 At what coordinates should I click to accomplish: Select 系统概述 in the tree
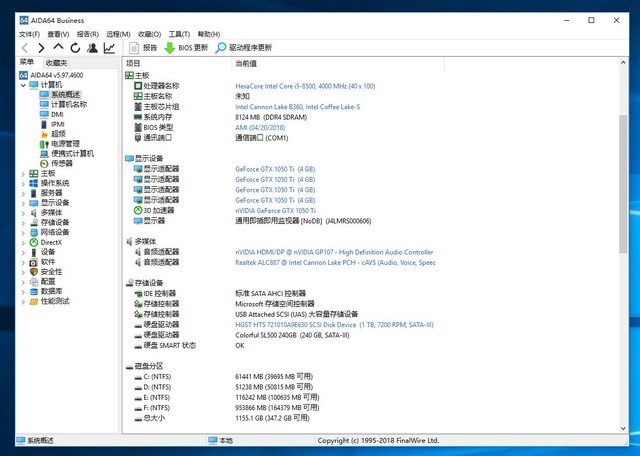[65, 95]
